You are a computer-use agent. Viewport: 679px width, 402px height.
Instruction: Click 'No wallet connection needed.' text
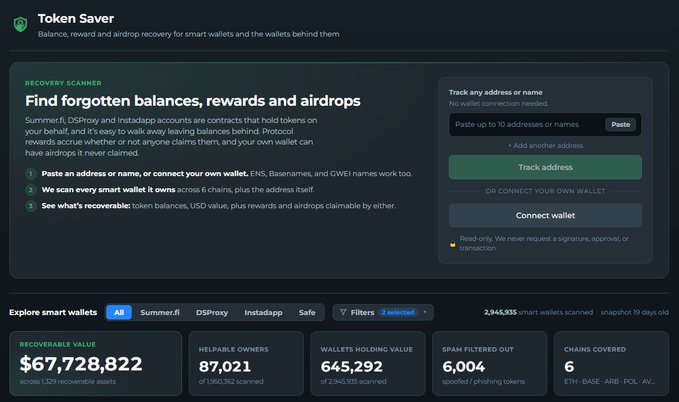[x=498, y=104]
